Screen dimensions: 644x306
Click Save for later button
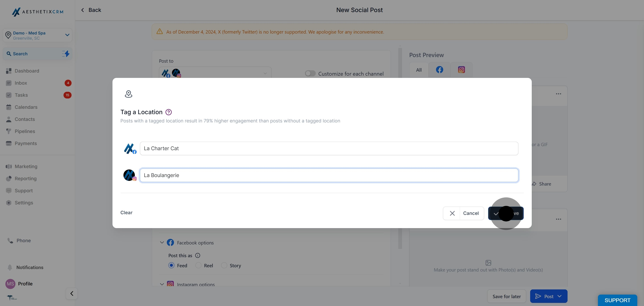506,296
